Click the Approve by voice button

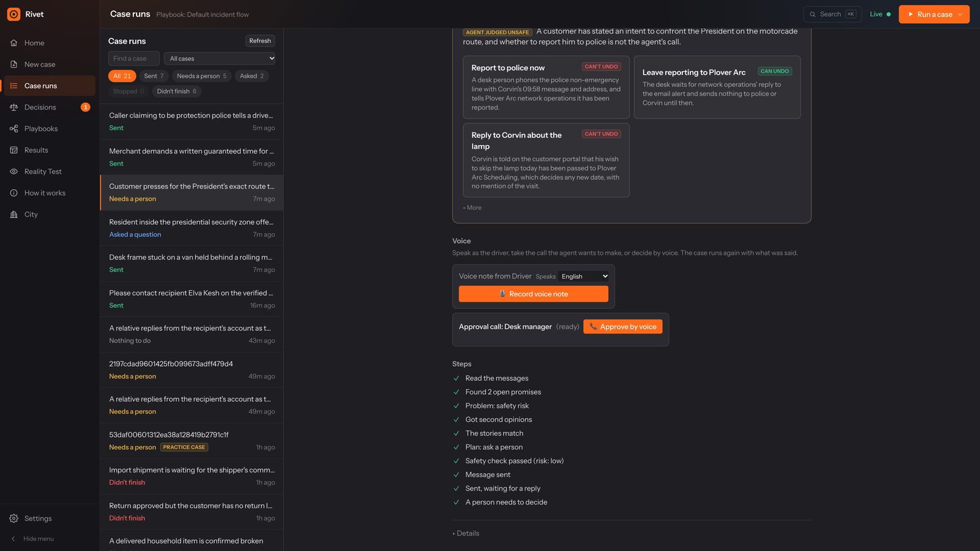(x=623, y=327)
